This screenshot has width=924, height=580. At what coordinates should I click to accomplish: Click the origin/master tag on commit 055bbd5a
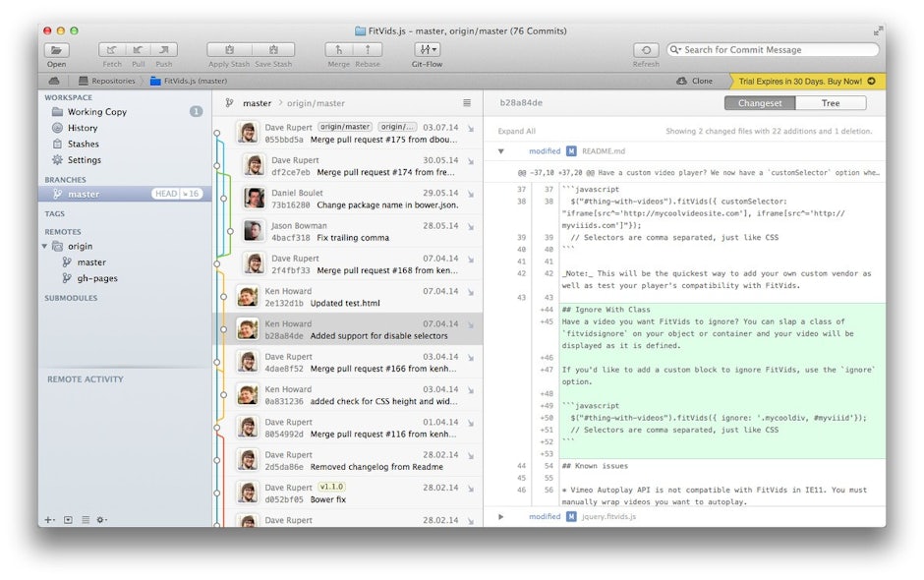click(345, 127)
